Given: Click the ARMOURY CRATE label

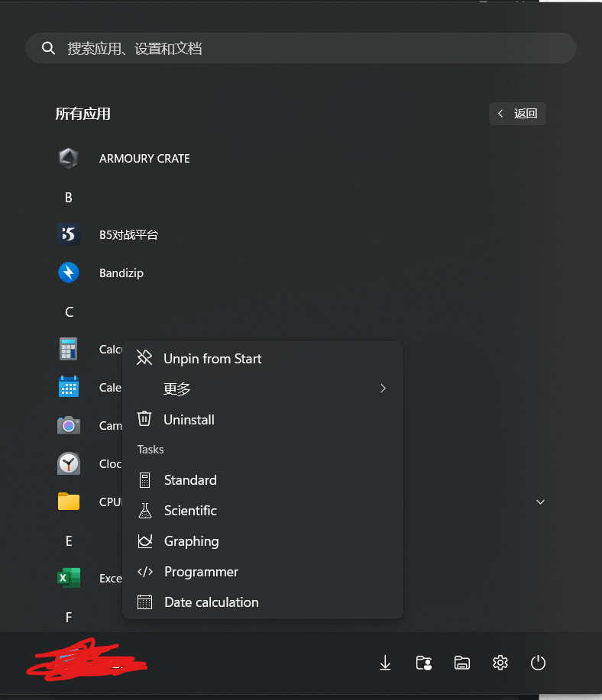Looking at the screenshot, I should coord(144,159).
